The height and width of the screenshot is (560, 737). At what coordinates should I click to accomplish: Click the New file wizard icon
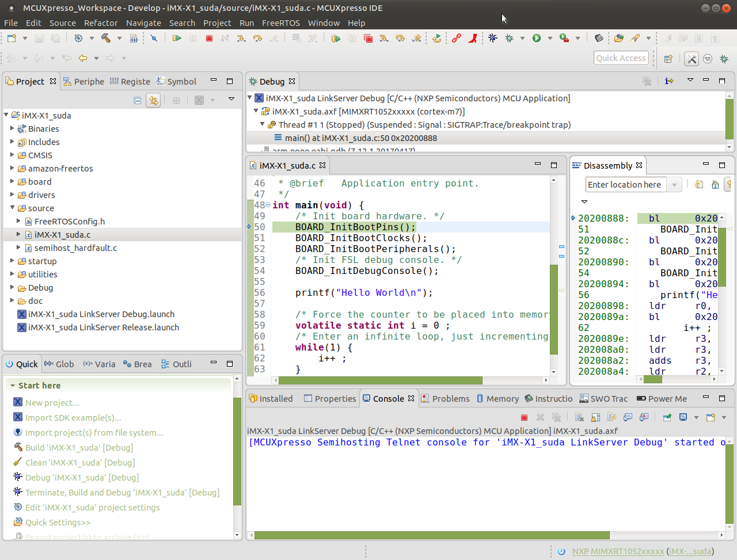tap(12, 38)
